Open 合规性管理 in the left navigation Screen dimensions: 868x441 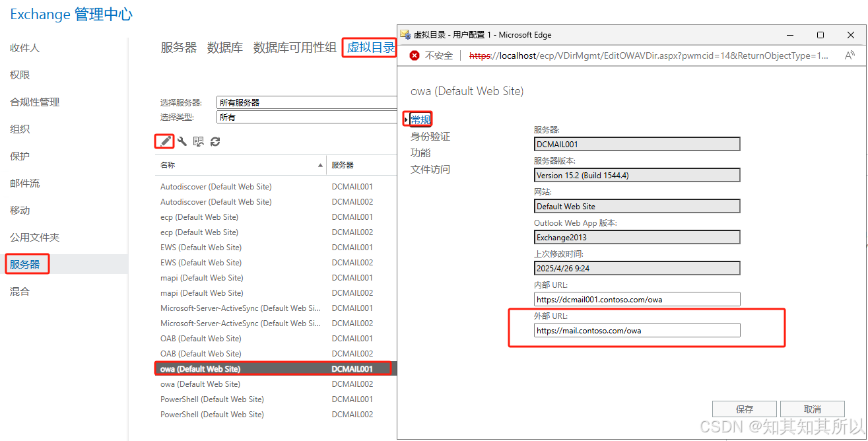(x=34, y=102)
